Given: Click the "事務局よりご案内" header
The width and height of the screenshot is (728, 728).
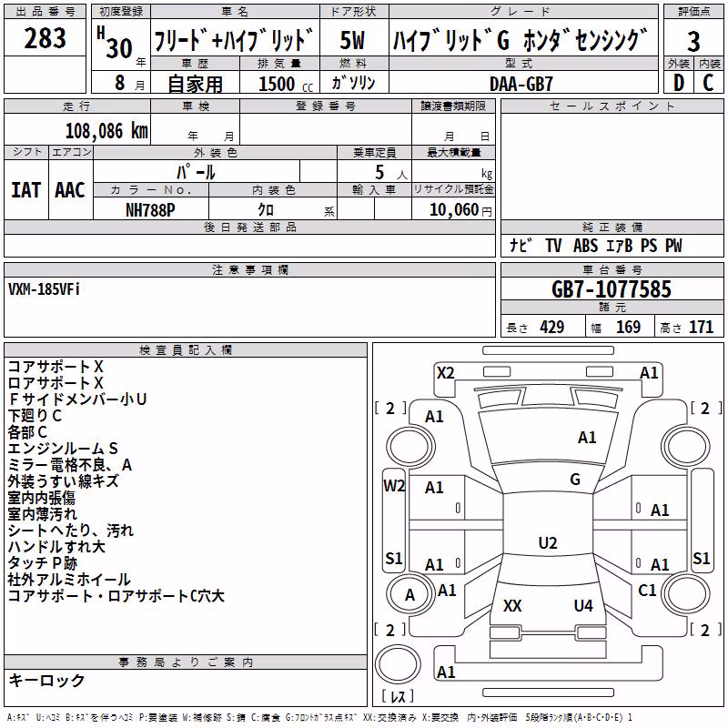Looking at the screenshot, I should pos(186,662).
